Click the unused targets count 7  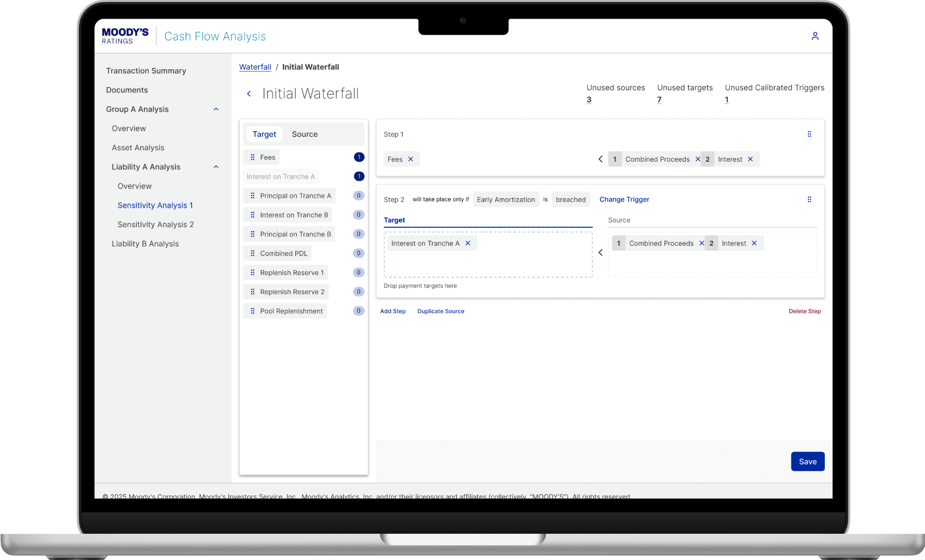(x=659, y=100)
